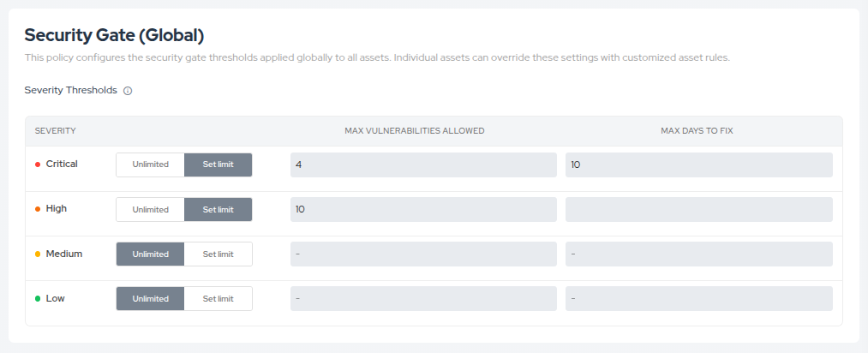Choose Unlimited for Medium severity
Viewport: 868px width, 353px height.
150,254
